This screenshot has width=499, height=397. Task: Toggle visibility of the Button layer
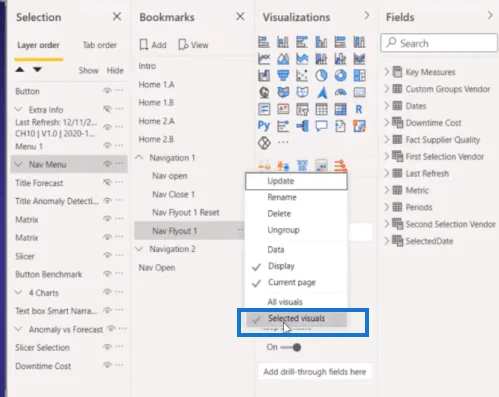click(107, 91)
